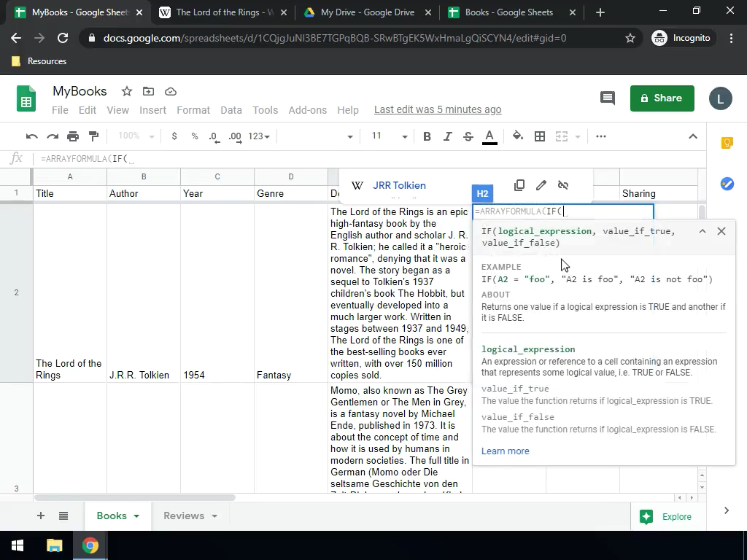
Task: Open the zoom 100% dropdown
Action: 136,136
